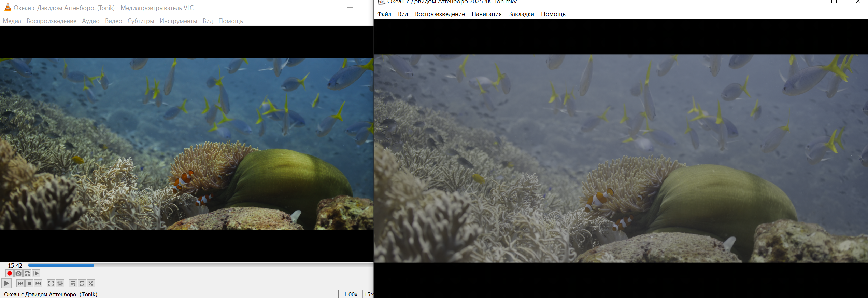The image size is (868, 298).
Task: Click the 1.00x playback speed indicator
Action: pyautogui.click(x=350, y=294)
